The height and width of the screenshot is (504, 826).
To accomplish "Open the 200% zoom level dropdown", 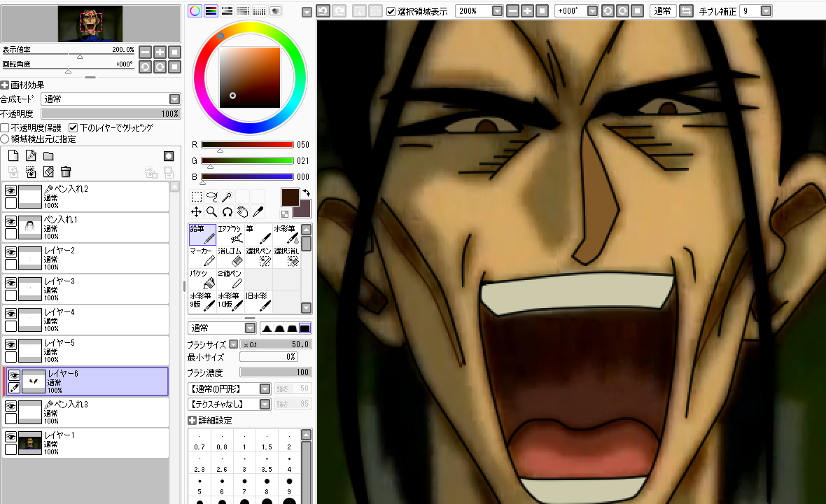I will (497, 11).
